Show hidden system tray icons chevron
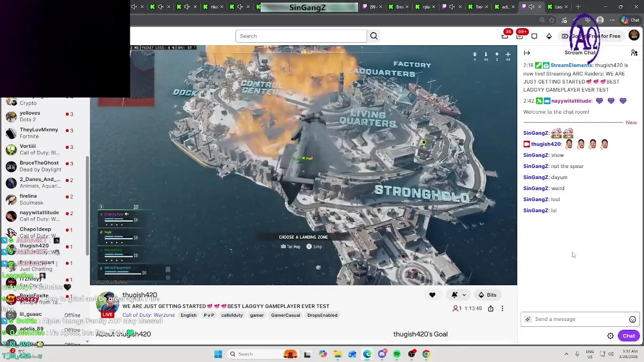This screenshot has height=362, width=644. [x=566, y=354]
